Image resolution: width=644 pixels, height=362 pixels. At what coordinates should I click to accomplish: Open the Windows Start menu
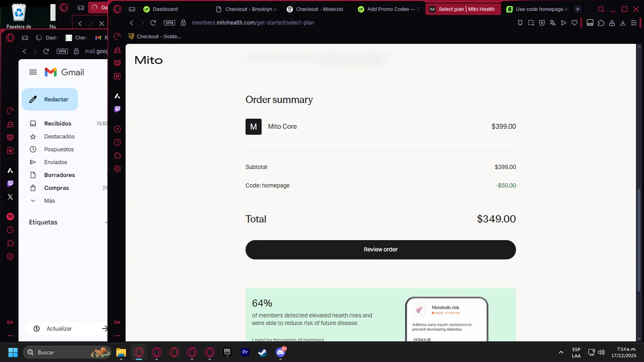[x=13, y=352]
